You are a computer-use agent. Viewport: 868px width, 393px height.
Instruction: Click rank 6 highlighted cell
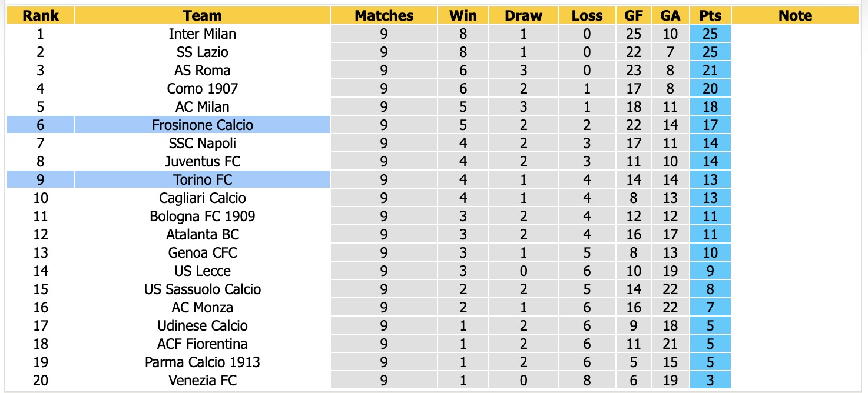pos(41,125)
